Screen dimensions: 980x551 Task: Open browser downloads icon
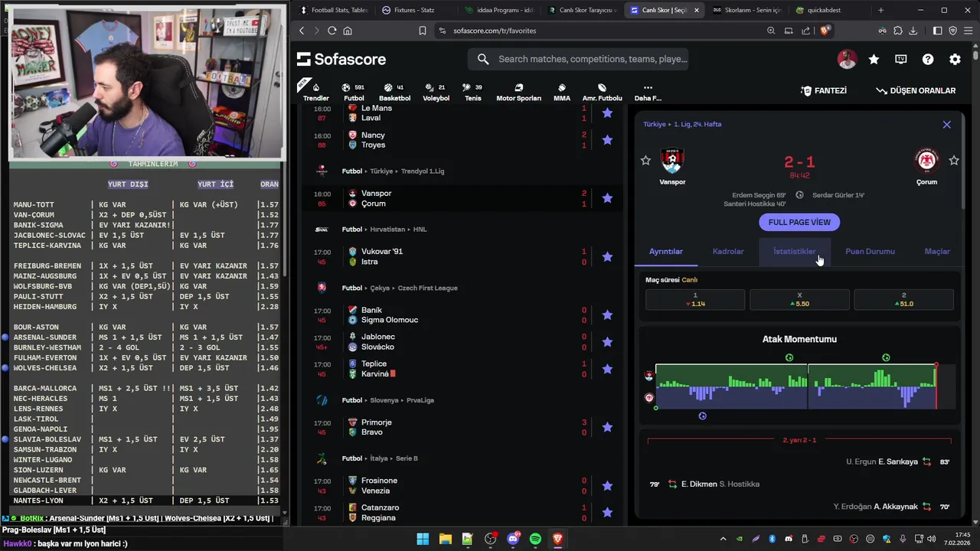(x=913, y=31)
